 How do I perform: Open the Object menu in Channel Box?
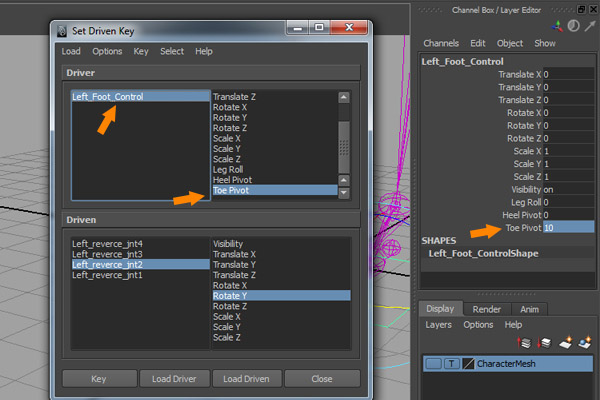510,43
